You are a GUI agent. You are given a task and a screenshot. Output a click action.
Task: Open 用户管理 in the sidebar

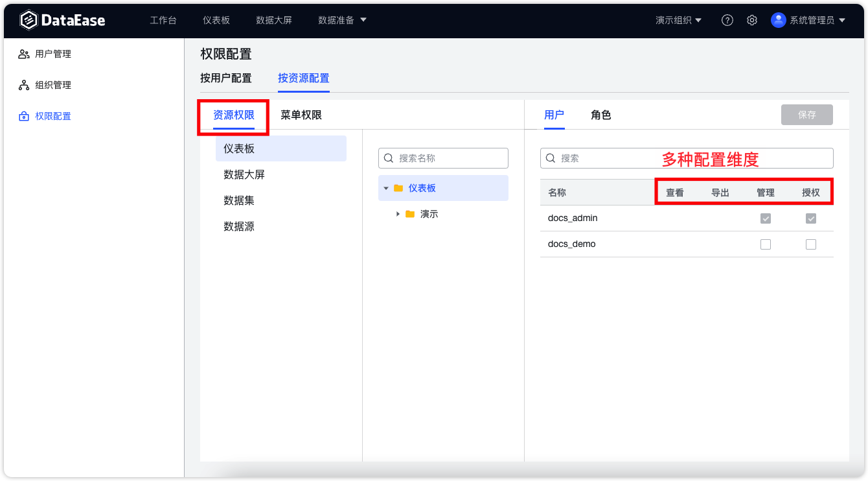tap(53, 54)
